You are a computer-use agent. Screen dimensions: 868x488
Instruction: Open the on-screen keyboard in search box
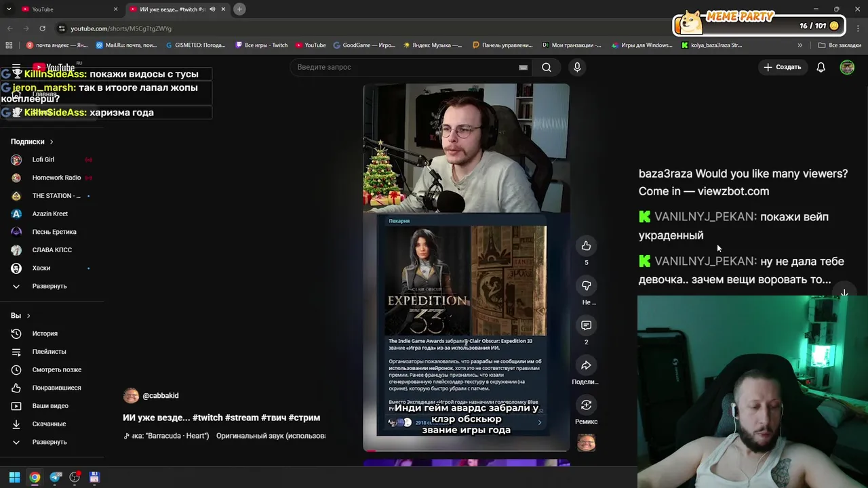coord(523,67)
